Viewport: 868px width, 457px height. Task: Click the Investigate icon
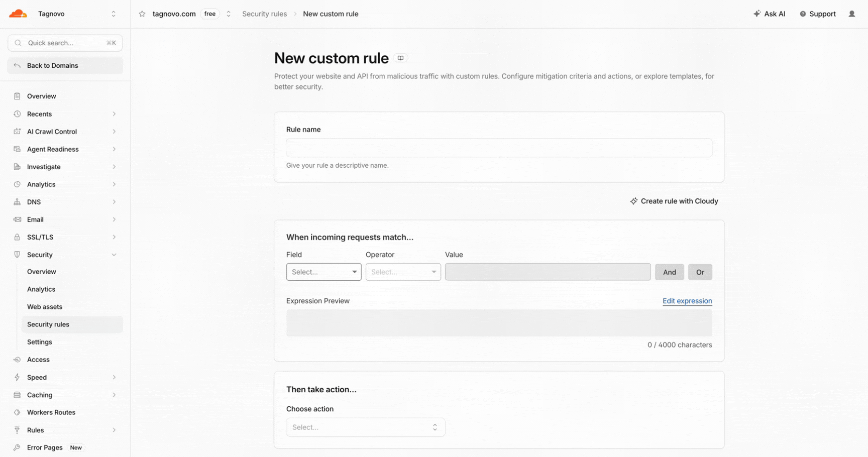[17, 167]
